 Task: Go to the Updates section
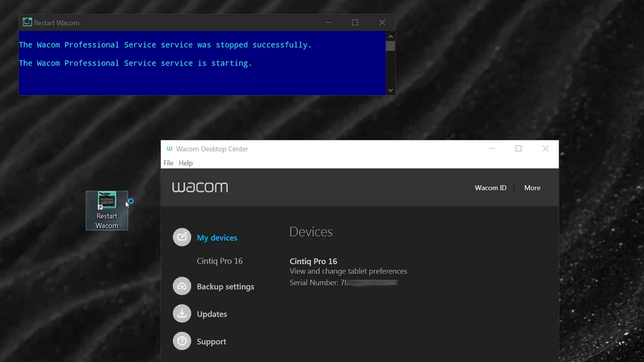tap(212, 314)
